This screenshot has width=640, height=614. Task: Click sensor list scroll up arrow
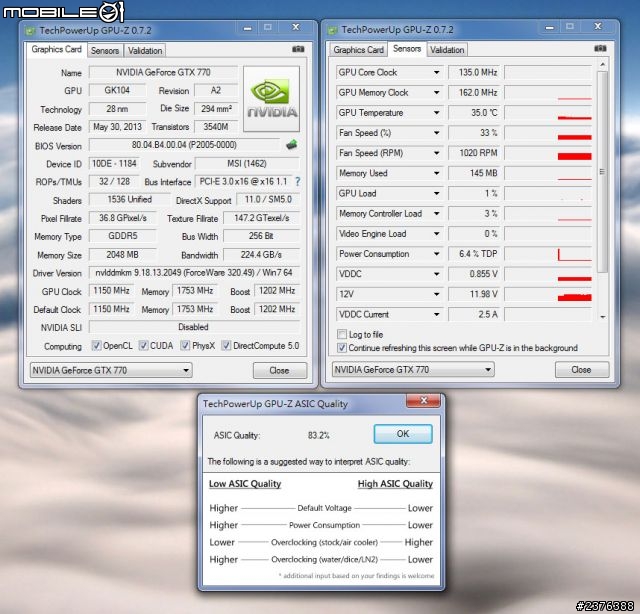pos(602,65)
